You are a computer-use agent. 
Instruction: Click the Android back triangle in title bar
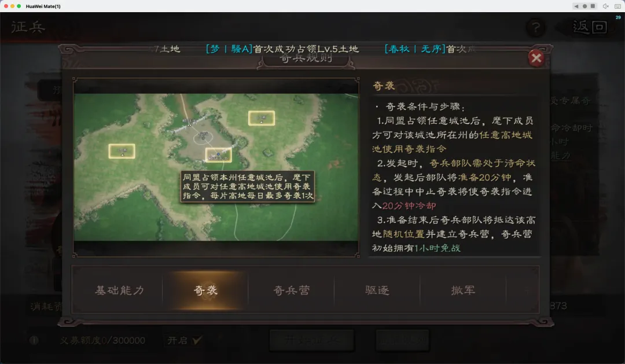tap(576, 6)
